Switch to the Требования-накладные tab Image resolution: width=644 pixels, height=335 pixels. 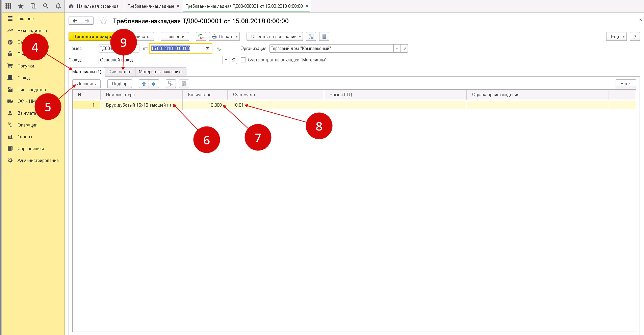pos(151,6)
